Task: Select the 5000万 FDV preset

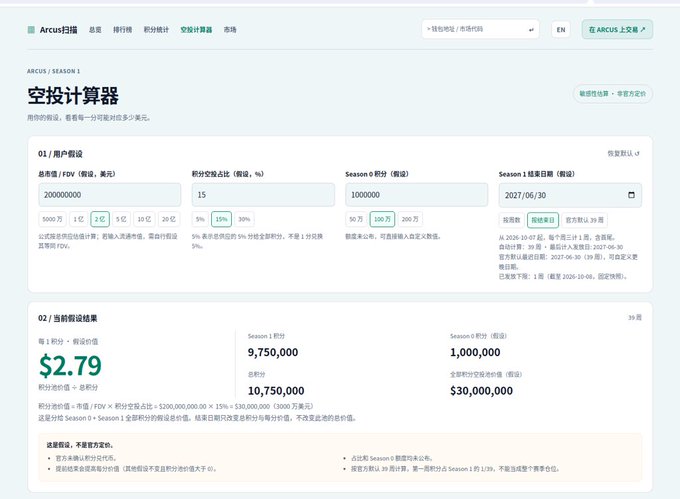Action: (x=52, y=219)
